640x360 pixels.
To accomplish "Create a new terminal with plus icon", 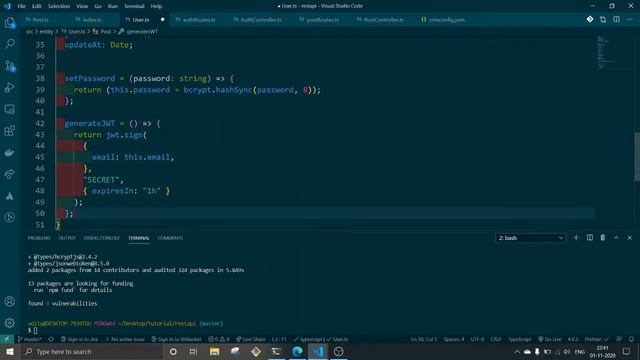I will (576, 238).
